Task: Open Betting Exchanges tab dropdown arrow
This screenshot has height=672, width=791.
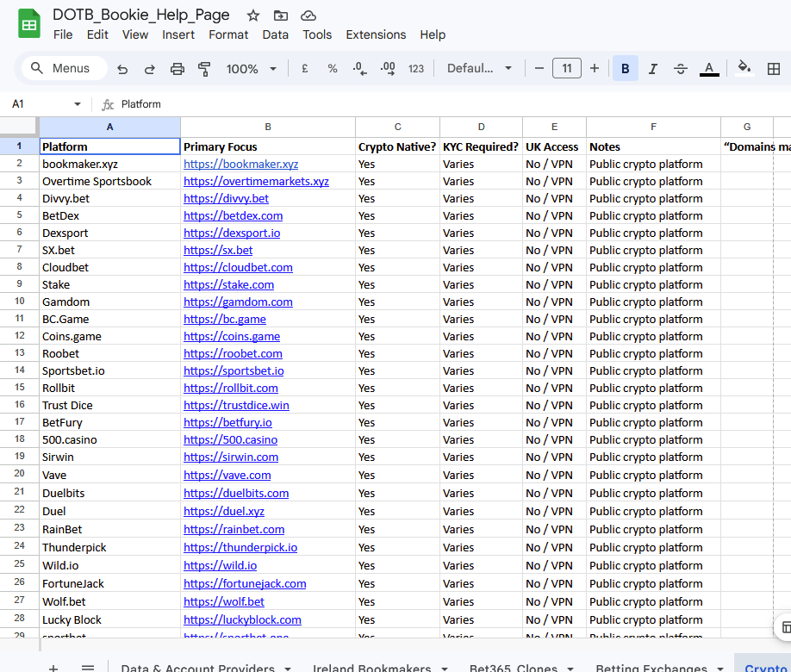Action: [719, 669]
